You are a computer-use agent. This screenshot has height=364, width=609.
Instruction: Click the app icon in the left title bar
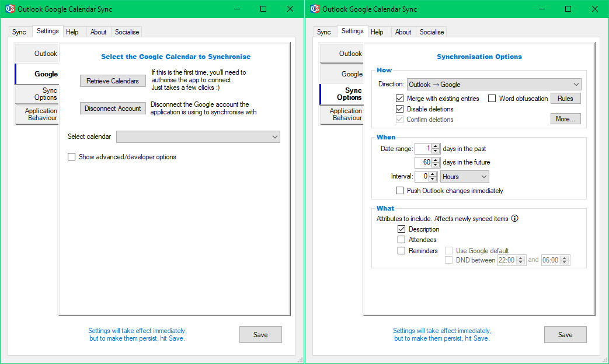click(x=9, y=9)
